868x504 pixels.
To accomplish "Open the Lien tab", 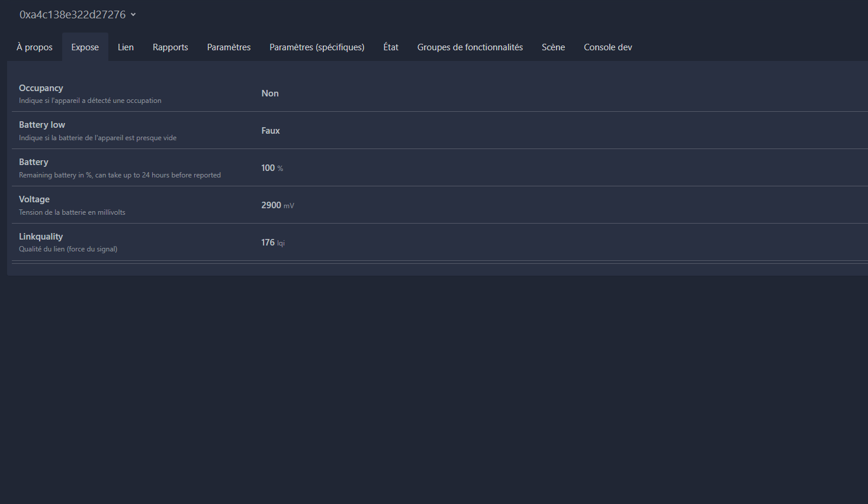I will (x=126, y=47).
